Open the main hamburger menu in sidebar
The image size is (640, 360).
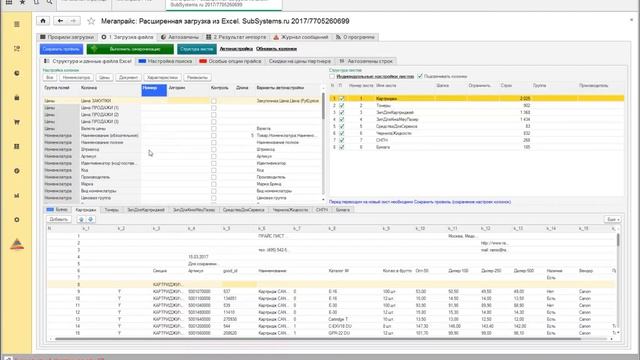pyautogui.click(x=17, y=24)
